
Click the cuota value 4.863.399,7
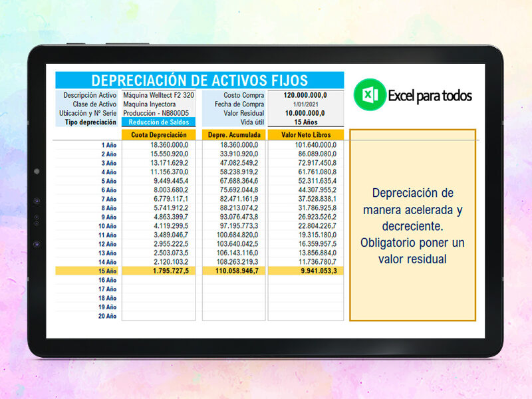171,217
